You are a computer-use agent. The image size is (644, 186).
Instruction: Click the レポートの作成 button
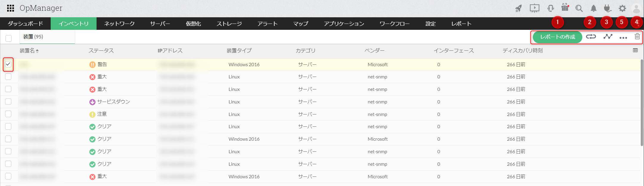click(557, 37)
